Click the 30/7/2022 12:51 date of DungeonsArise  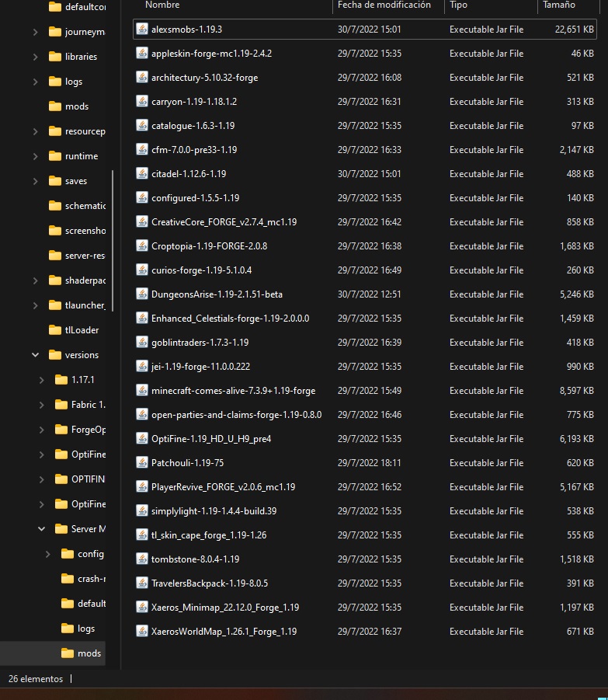[x=370, y=294]
